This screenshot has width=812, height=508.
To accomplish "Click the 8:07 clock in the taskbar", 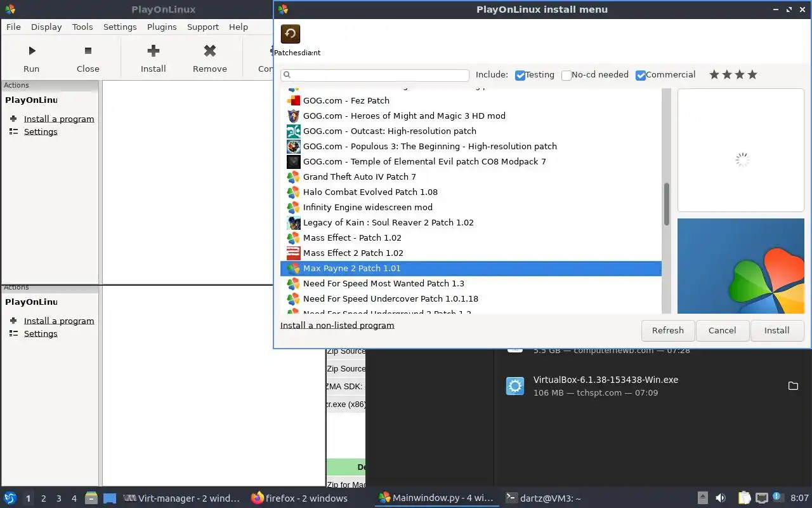I will tap(799, 498).
